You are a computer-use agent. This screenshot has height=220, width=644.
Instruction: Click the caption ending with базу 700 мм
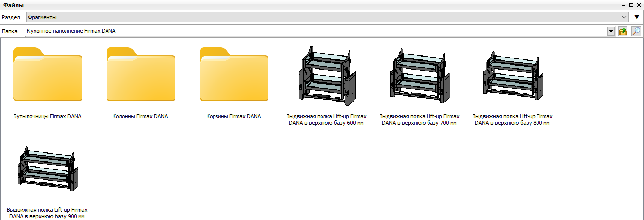[420, 120]
